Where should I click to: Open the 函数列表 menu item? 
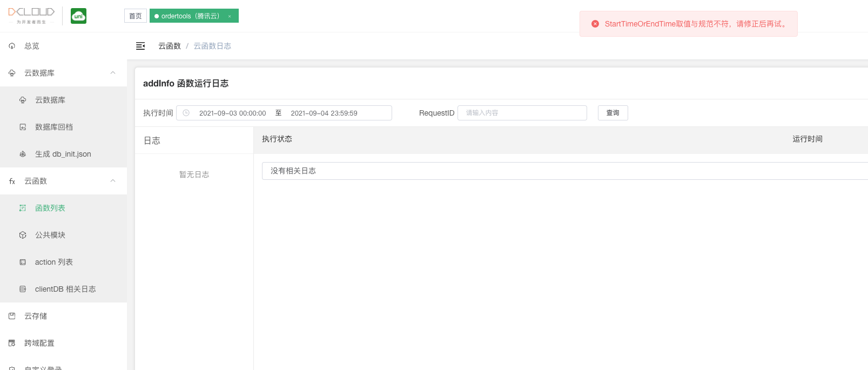coord(50,208)
